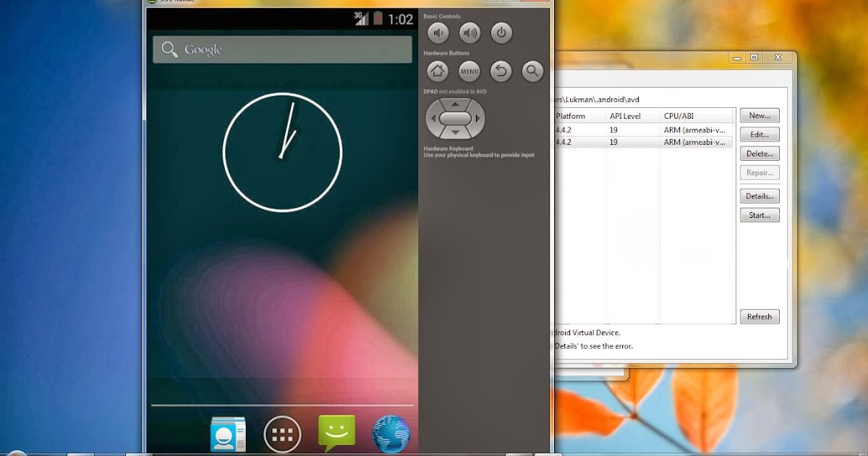Click Details... in AVD Manager

click(759, 196)
